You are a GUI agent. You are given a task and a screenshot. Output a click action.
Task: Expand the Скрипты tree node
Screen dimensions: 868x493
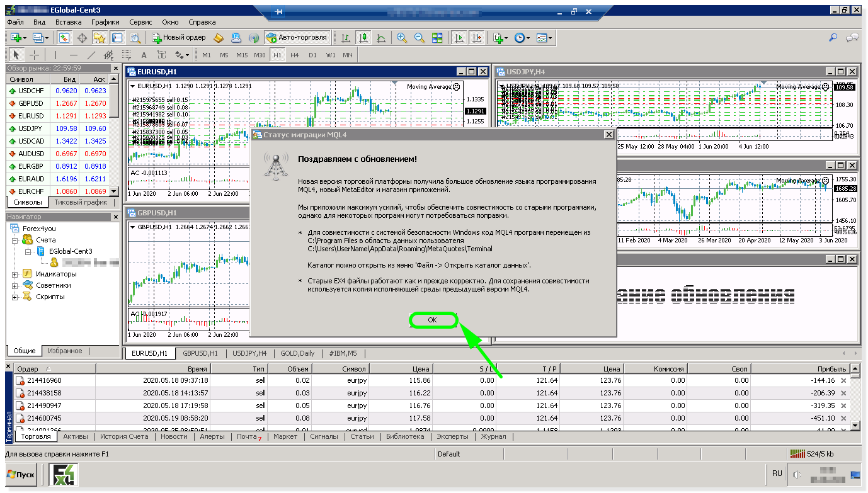coord(15,297)
